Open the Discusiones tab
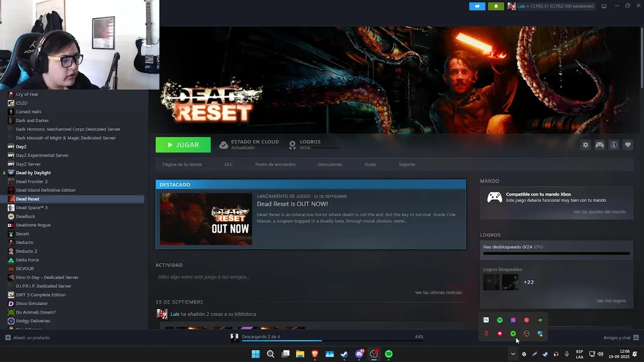Screen dimensions: 644x362 coord(330,164)
